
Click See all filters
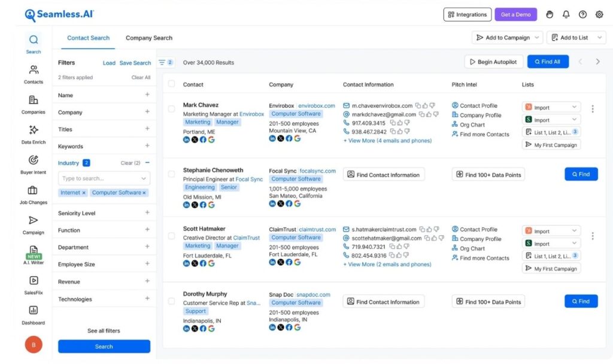tap(104, 330)
